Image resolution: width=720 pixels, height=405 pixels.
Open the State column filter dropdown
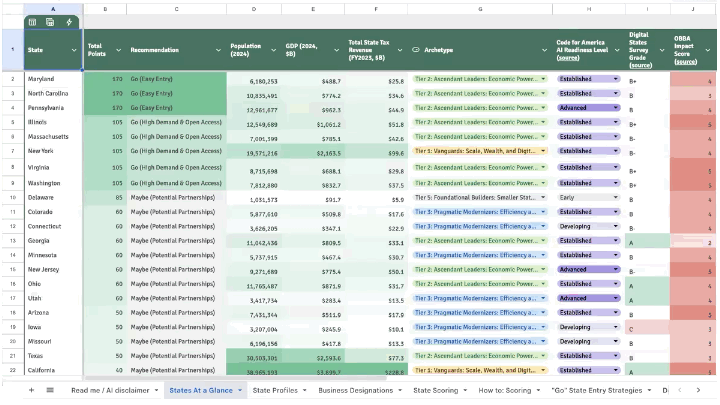click(74, 50)
